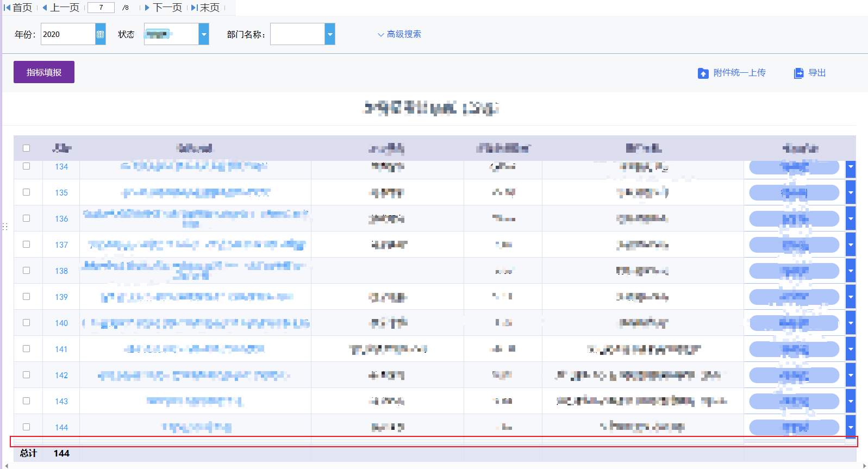Open the indicator name link in row 135

[196, 192]
